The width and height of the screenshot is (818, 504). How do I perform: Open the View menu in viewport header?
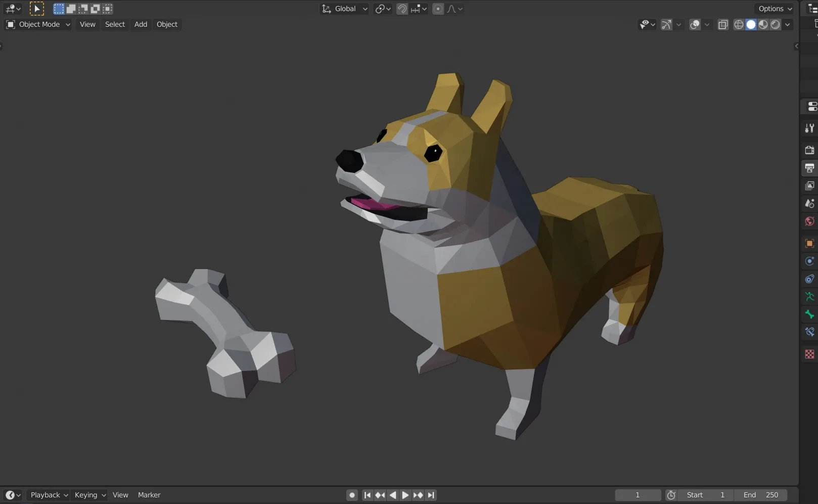(87, 24)
